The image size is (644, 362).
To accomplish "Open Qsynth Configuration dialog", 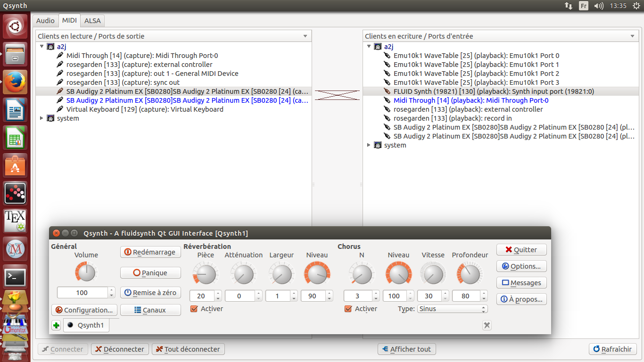I will [84, 310].
